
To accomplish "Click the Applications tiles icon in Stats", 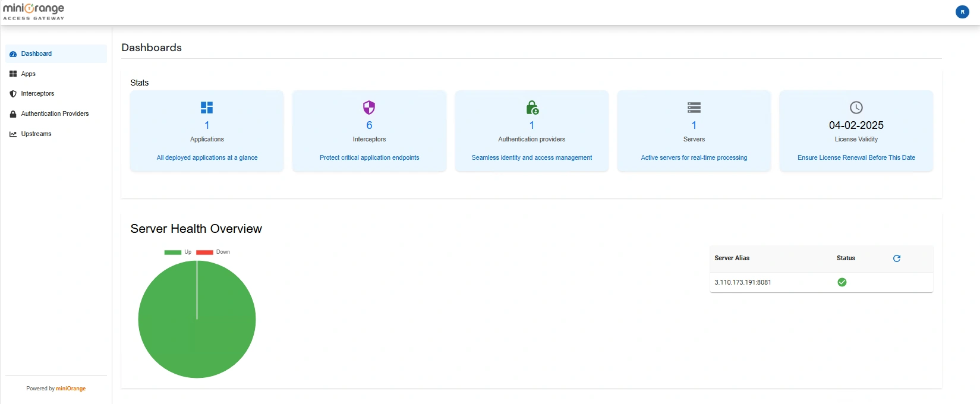I will tap(207, 108).
